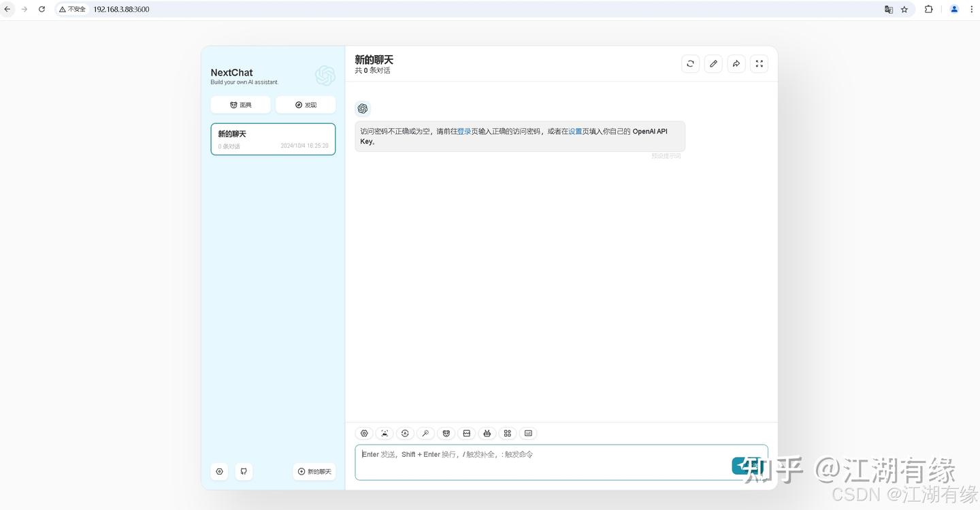Image resolution: width=980 pixels, height=510 pixels.
Task: Open the plugins grid icon above the input
Action: (x=507, y=433)
